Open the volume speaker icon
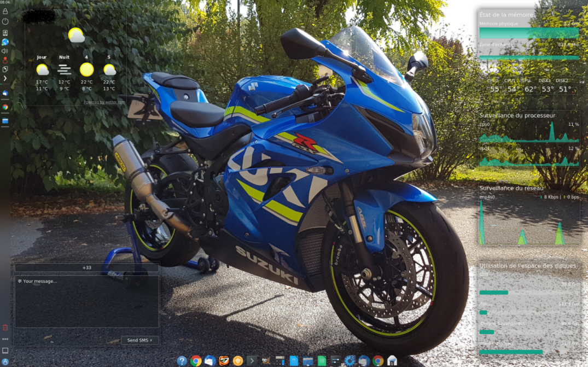 click(5, 51)
